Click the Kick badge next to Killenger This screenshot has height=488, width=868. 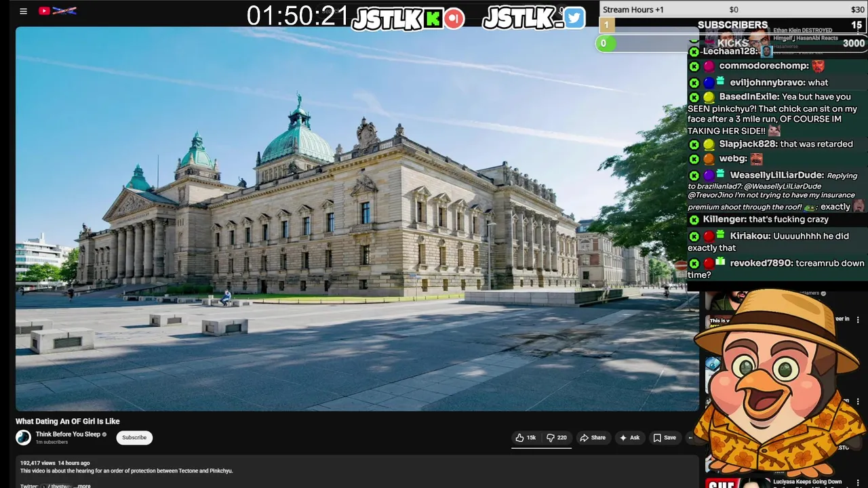pos(694,220)
